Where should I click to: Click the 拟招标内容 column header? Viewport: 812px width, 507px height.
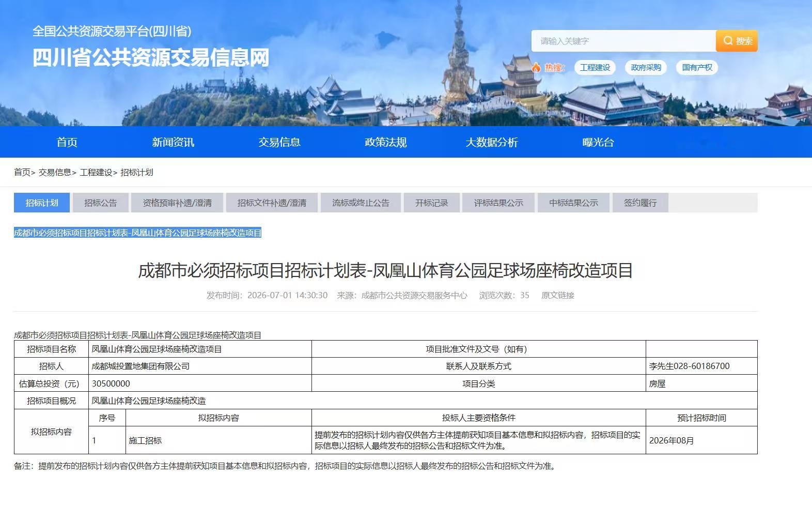click(x=218, y=418)
